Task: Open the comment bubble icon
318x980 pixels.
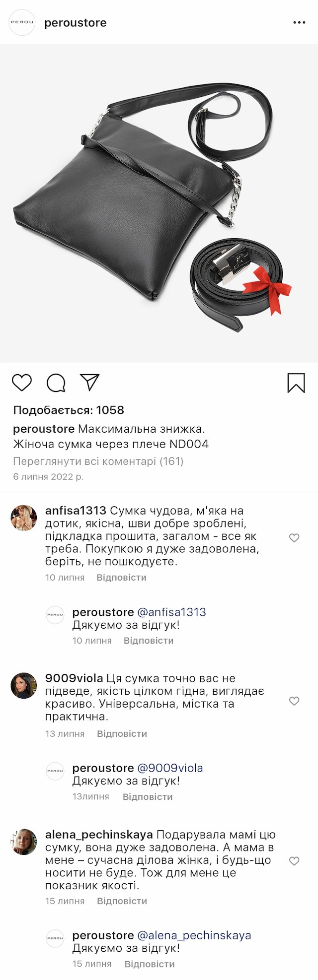Action: (x=56, y=383)
